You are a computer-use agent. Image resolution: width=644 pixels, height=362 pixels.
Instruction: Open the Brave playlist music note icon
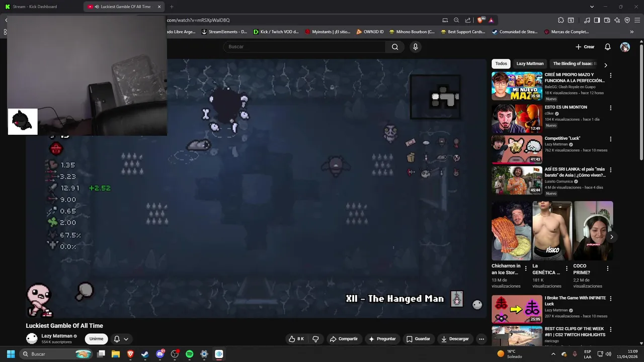tap(587, 20)
